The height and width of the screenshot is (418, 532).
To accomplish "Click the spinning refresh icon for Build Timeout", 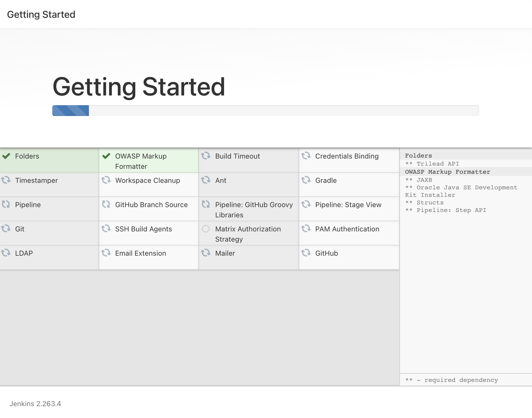I will [x=206, y=156].
